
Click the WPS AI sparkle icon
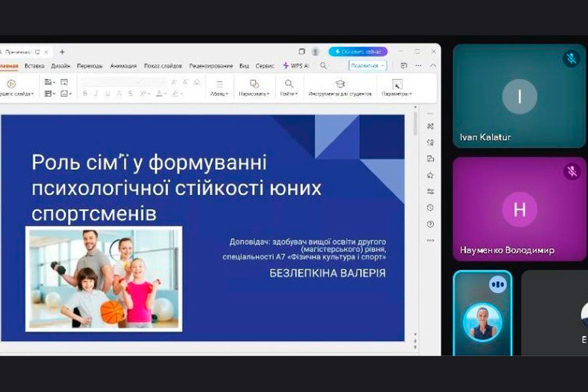click(286, 65)
